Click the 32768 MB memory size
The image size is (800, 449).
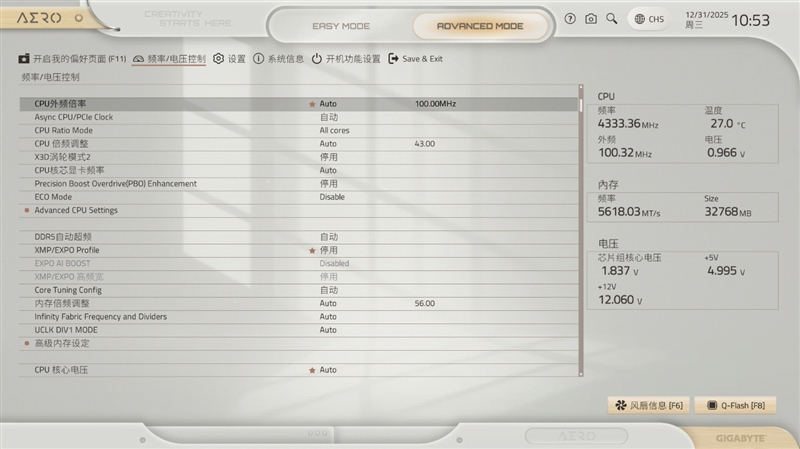pyautogui.click(x=728, y=212)
